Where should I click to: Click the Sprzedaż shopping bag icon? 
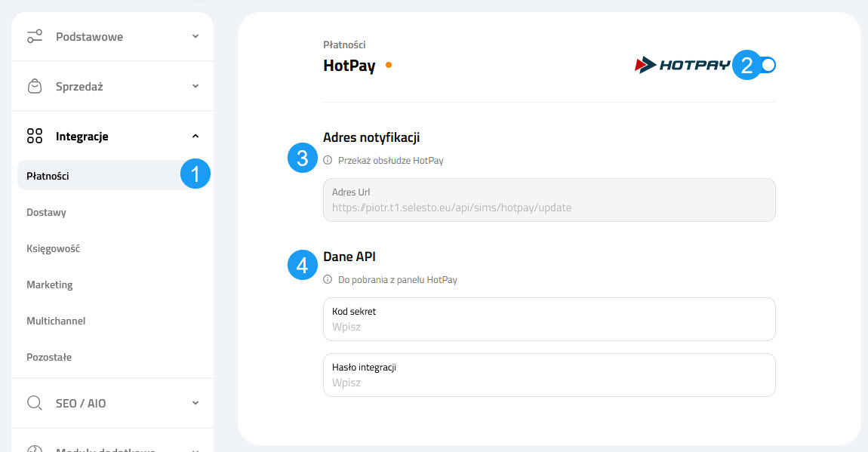[x=35, y=86]
